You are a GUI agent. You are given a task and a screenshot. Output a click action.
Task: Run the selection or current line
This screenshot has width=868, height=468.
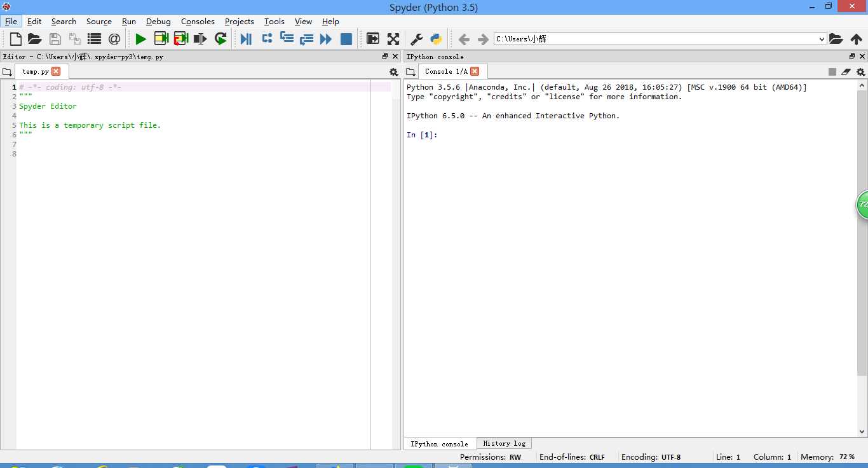[200, 39]
